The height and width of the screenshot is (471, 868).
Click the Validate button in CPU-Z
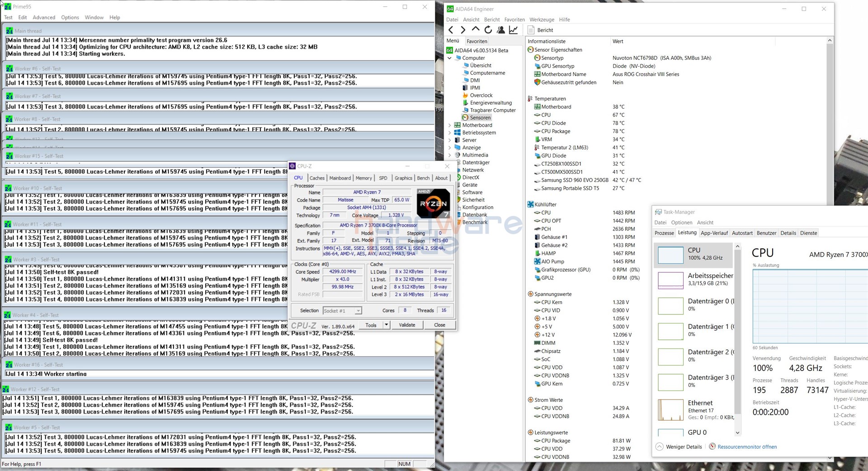(x=407, y=325)
